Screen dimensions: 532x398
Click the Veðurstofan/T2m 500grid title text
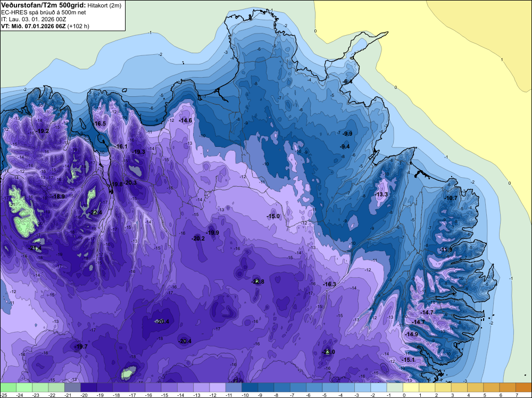coord(44,5)
